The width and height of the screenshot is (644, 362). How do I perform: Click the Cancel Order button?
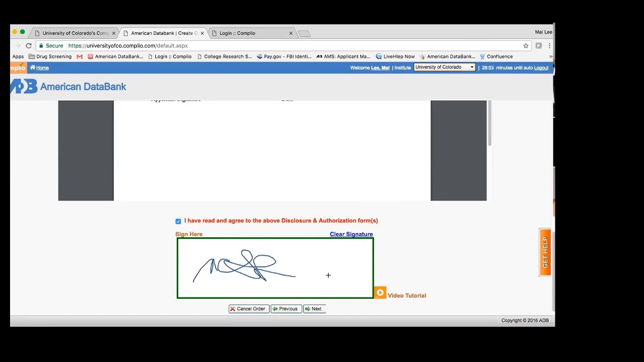pyautogui.click(x=249, y=309)
